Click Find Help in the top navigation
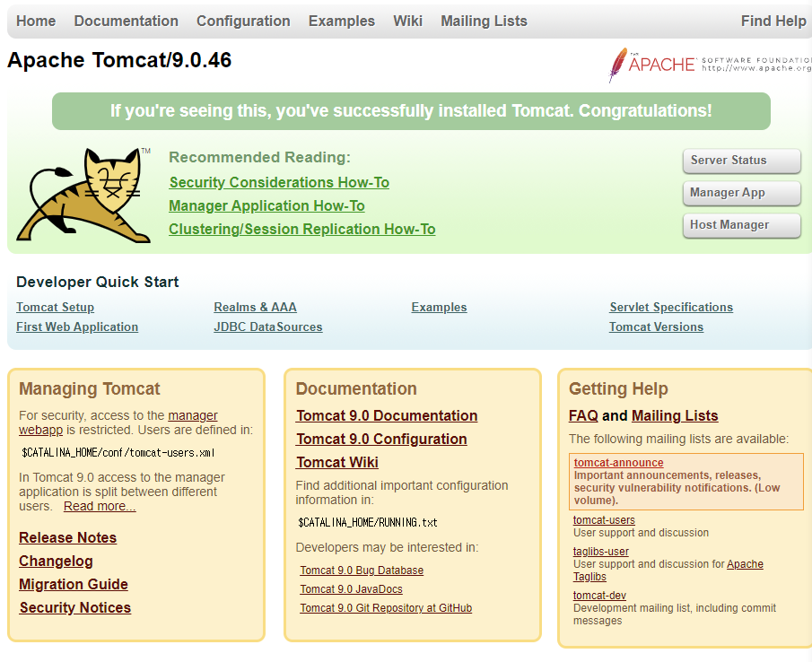This screenshot has width=812, height=662. 773,21
